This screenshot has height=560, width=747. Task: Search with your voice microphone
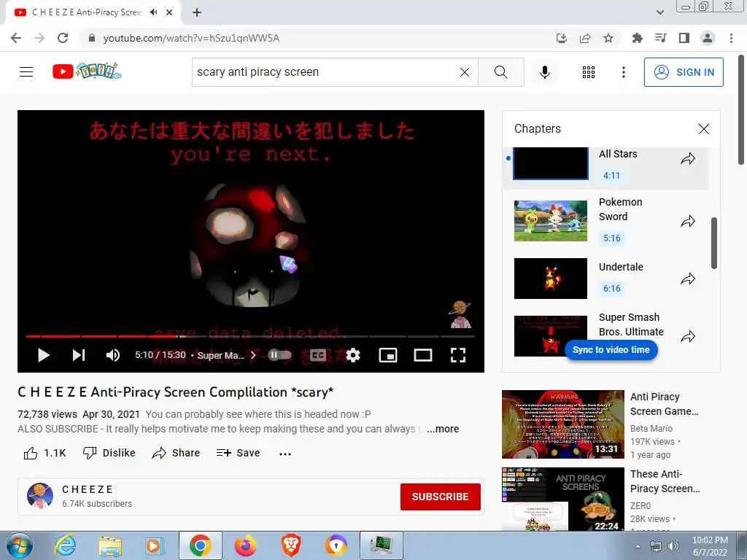[x=545, y=72]
